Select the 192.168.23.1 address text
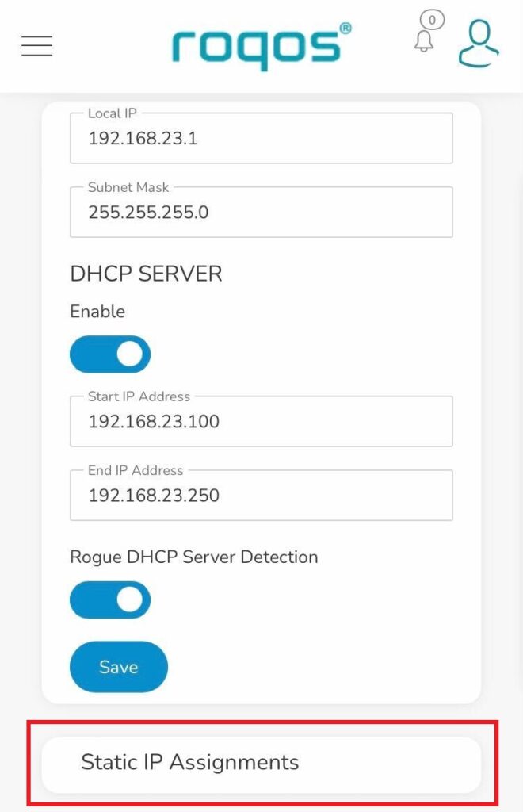 tap(143, 138)
